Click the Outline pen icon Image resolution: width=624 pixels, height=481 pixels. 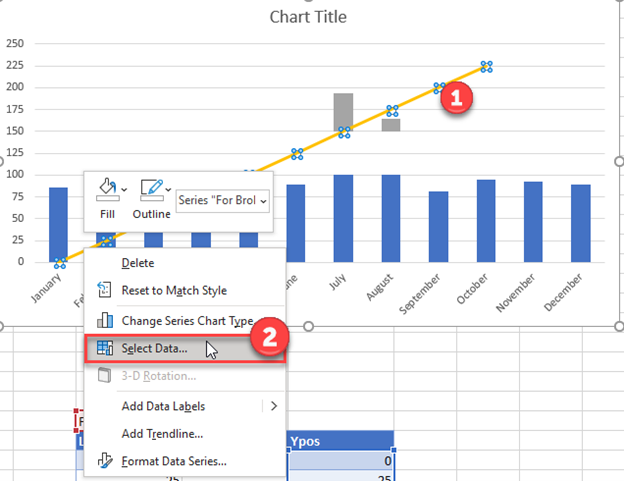pos(152,189)
